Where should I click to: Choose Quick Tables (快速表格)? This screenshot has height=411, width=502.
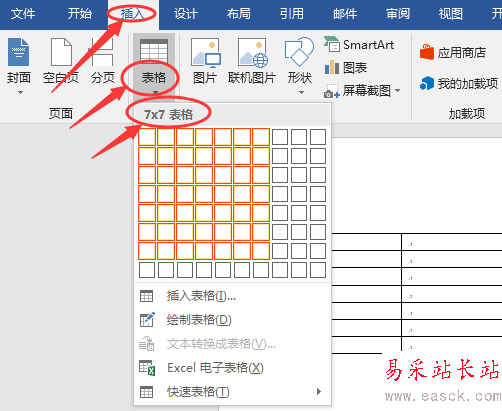point(232,392)
